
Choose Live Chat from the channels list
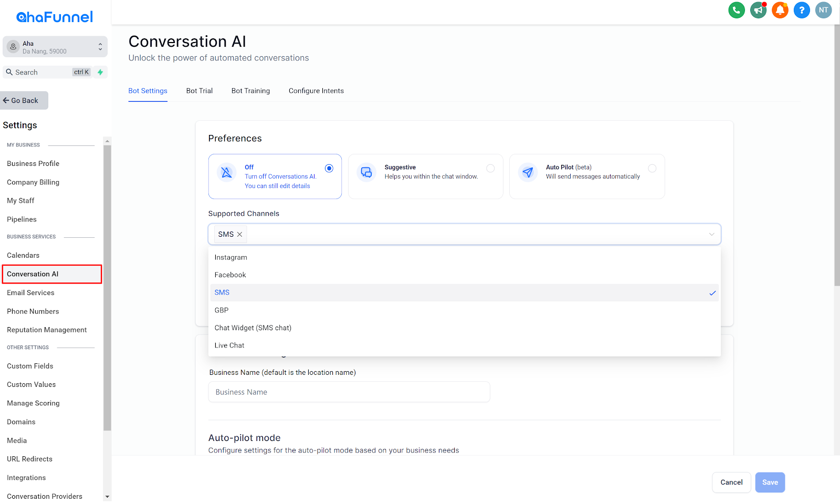pos(465,345)
